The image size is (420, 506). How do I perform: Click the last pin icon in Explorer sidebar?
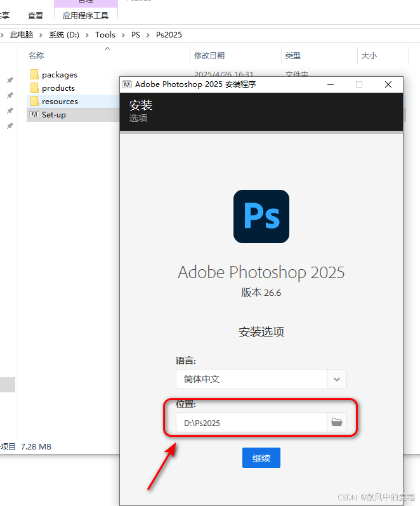[10, 126]
